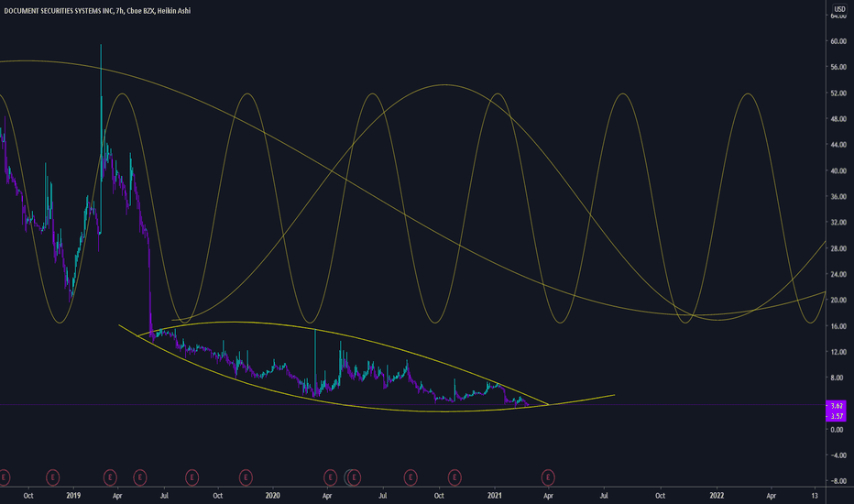The width and height of the screenshot is (854, 504).
Task: Click the 40.00 price axis label
Action: pos(838,170)
